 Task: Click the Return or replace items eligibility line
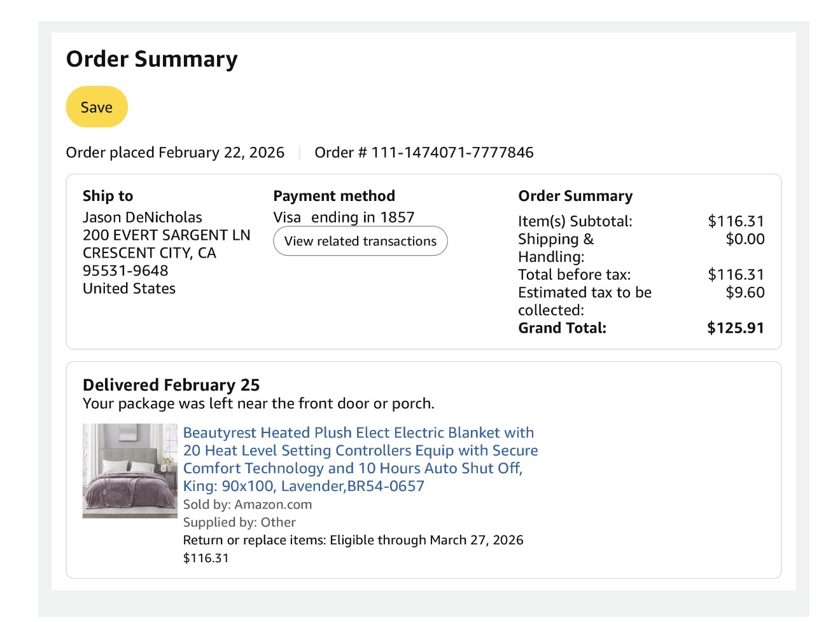click(353, 540)
